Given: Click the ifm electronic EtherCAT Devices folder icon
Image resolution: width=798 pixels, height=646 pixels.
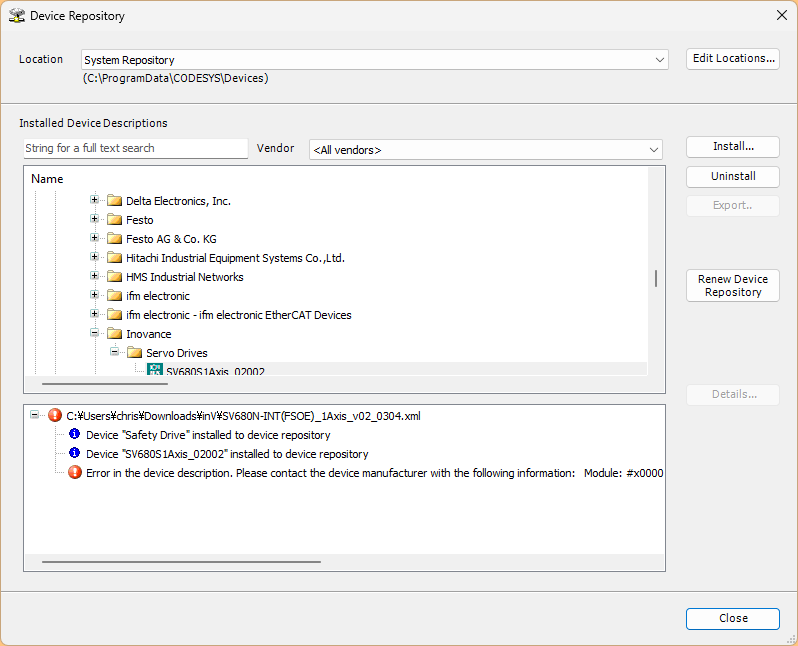Looking at the screenshot, I should pos(115,315).
